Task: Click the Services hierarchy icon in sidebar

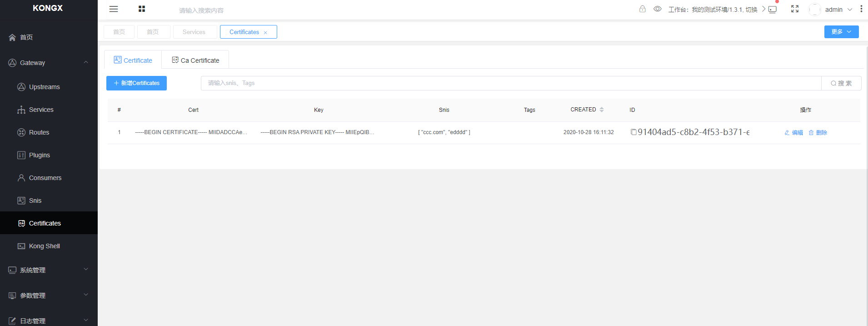Action: (21, 110)
